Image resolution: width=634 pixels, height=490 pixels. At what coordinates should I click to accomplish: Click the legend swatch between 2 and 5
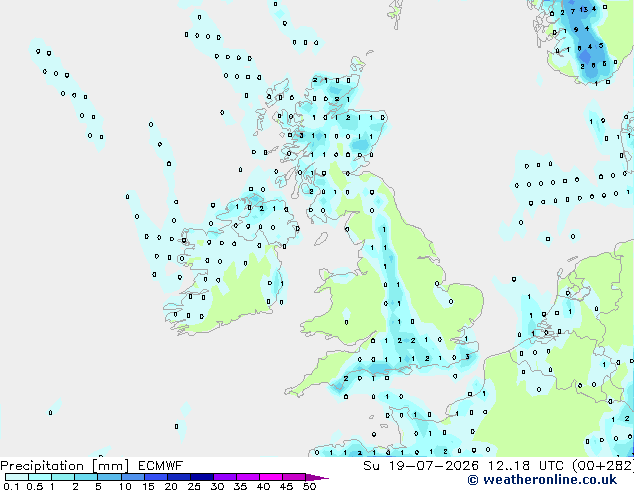tap(86, 477)
